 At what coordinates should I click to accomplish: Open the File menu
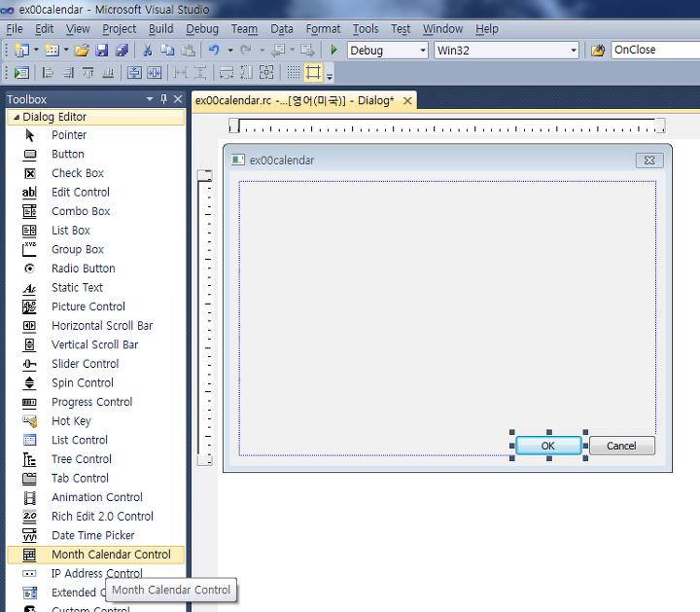[x=15, y=29]
